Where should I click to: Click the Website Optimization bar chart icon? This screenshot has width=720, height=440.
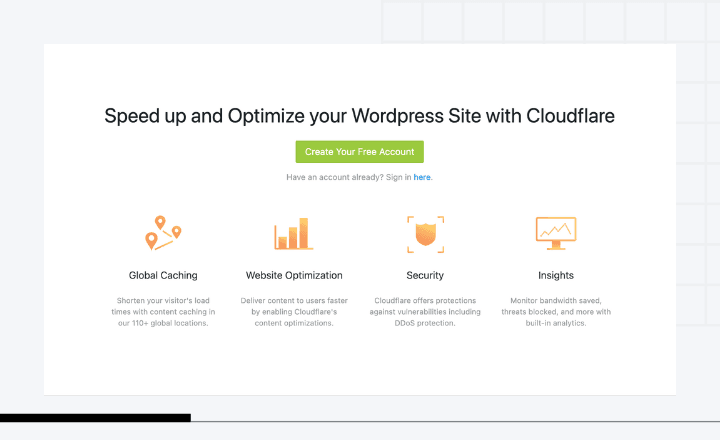pyautogui.click(x=294, y=233)
